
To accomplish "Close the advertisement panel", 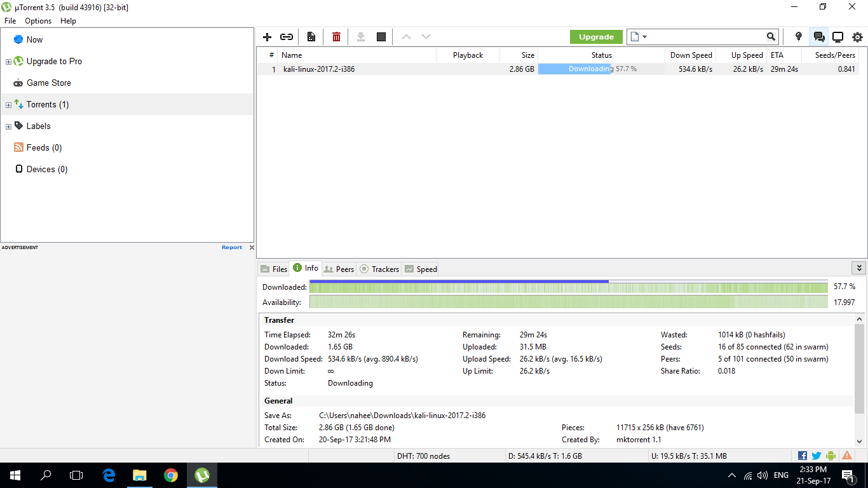I will [252, 247].
